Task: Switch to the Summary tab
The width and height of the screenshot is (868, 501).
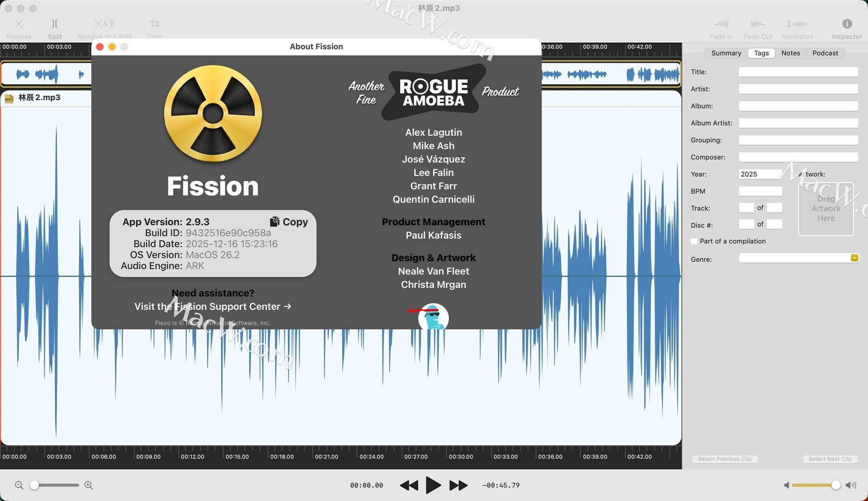Action: (726, 53)
